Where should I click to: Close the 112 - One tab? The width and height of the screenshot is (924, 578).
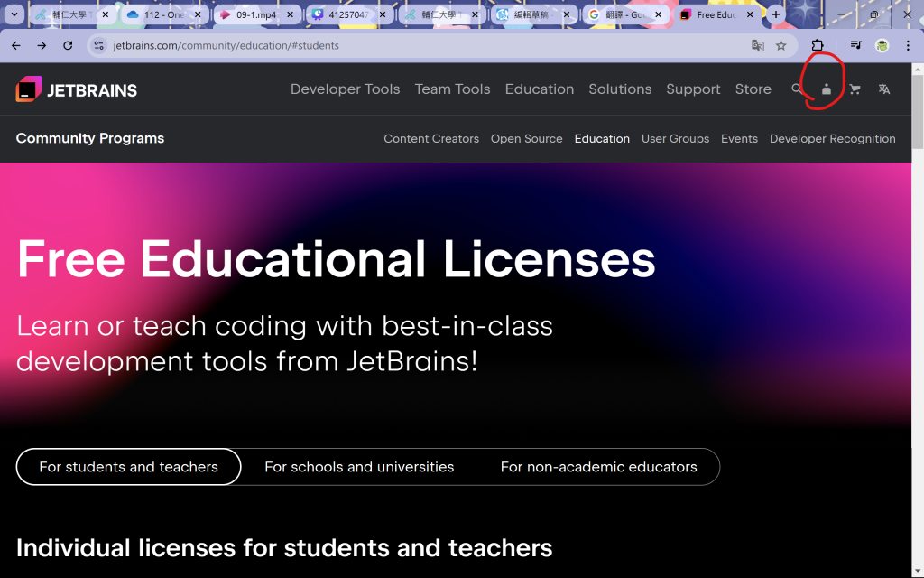point(198,14)
